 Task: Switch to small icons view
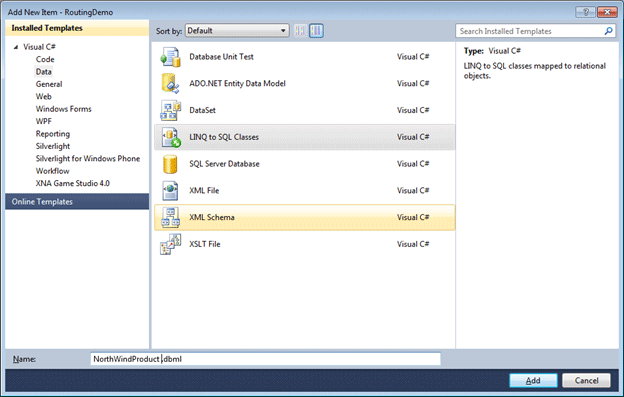(x=300, y=31)
